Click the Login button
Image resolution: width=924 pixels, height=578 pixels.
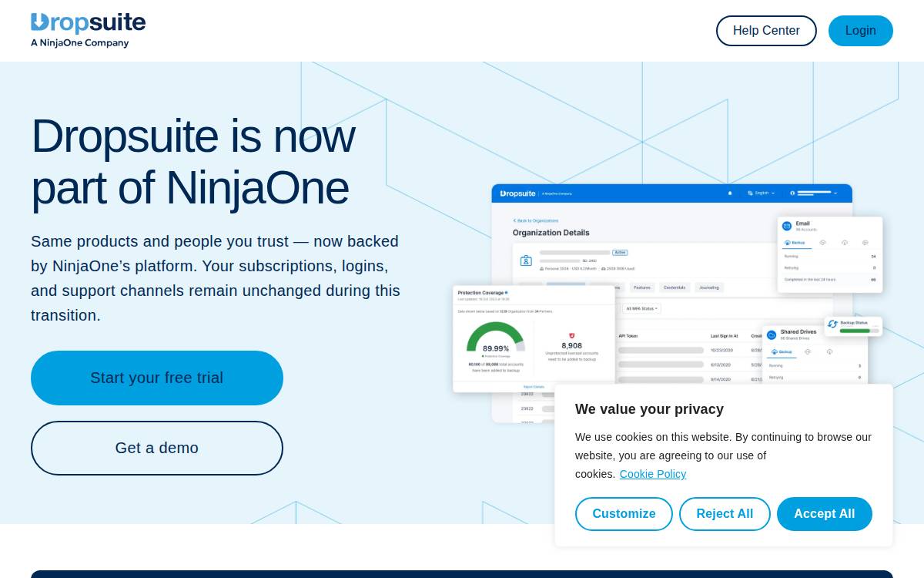click(x=861, y=31)
